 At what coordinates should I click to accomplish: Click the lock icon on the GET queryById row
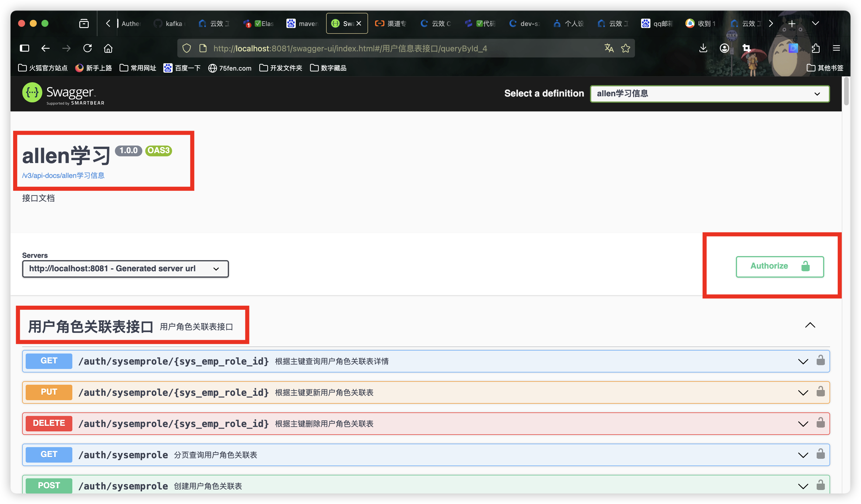click(x=821, y=361)
